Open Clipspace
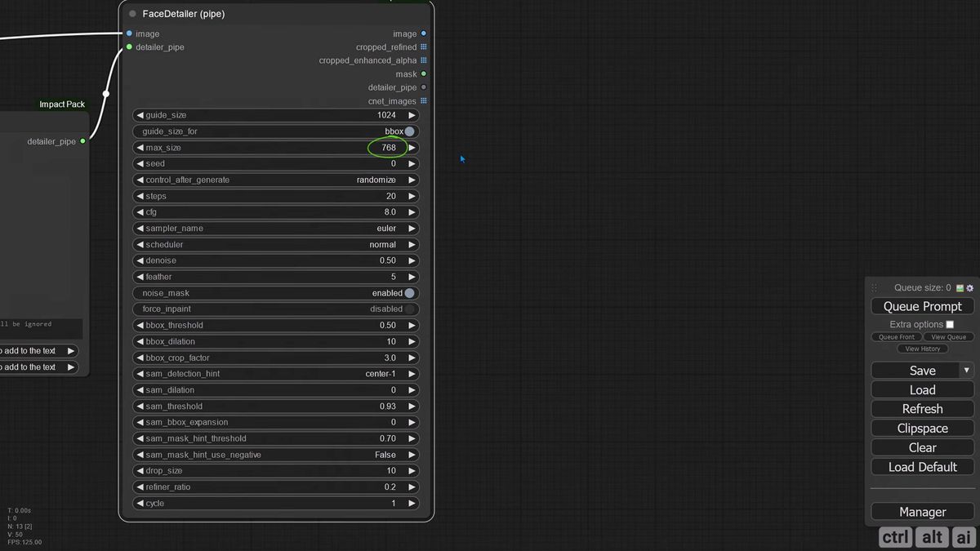 (922, 428)
